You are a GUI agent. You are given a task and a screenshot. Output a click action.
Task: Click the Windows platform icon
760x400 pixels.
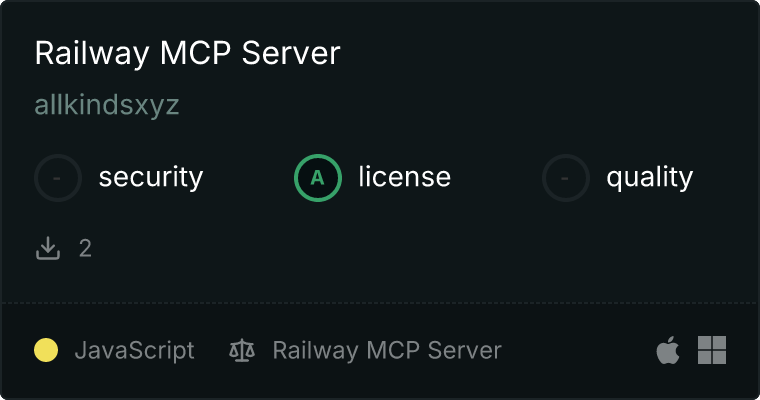(x=712, y=350)
